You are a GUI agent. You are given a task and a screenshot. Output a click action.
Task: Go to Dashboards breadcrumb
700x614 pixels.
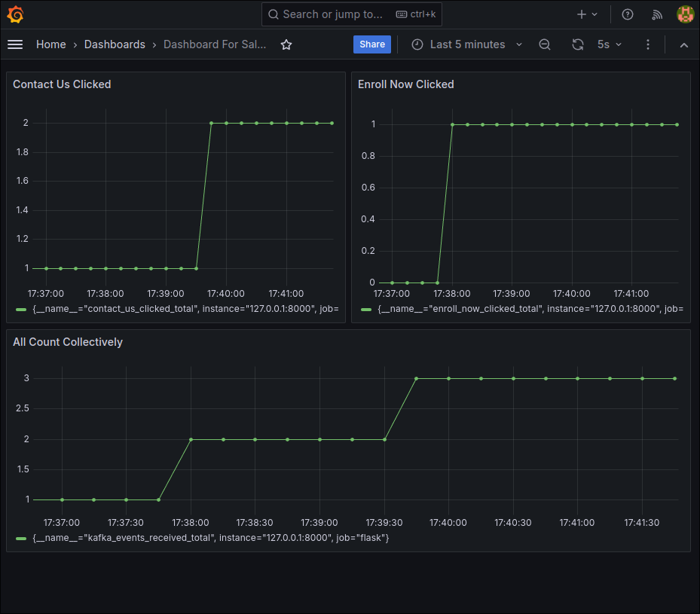pyautogui.click(x=115, y=44)
